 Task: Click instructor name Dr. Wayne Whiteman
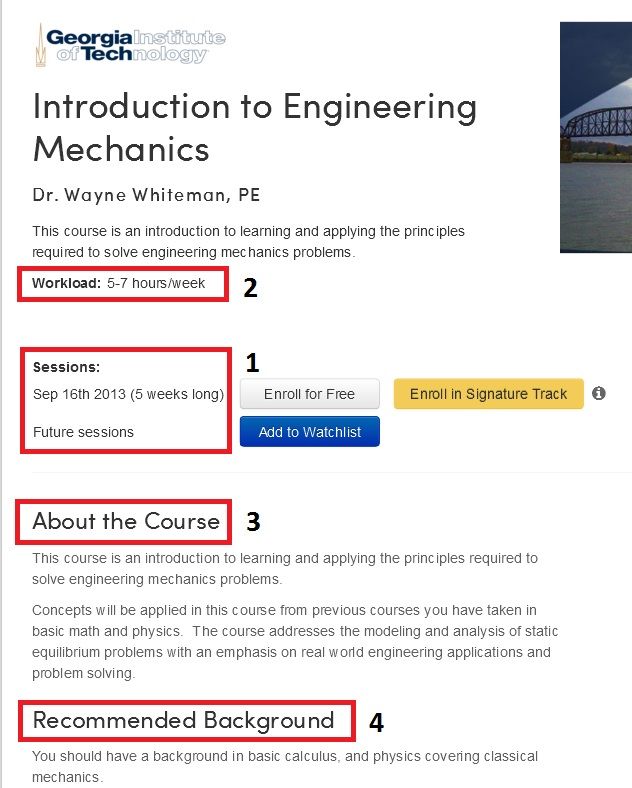[146, 195]
